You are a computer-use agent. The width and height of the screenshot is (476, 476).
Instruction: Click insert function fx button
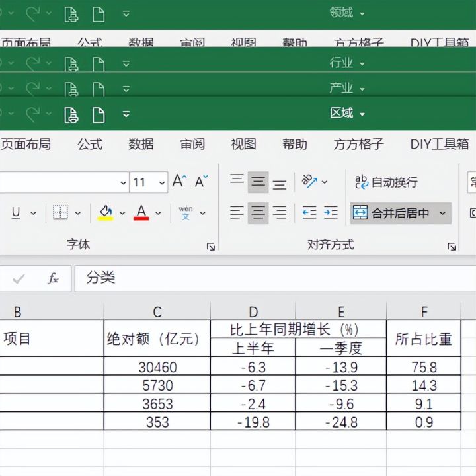pos(53,278)
